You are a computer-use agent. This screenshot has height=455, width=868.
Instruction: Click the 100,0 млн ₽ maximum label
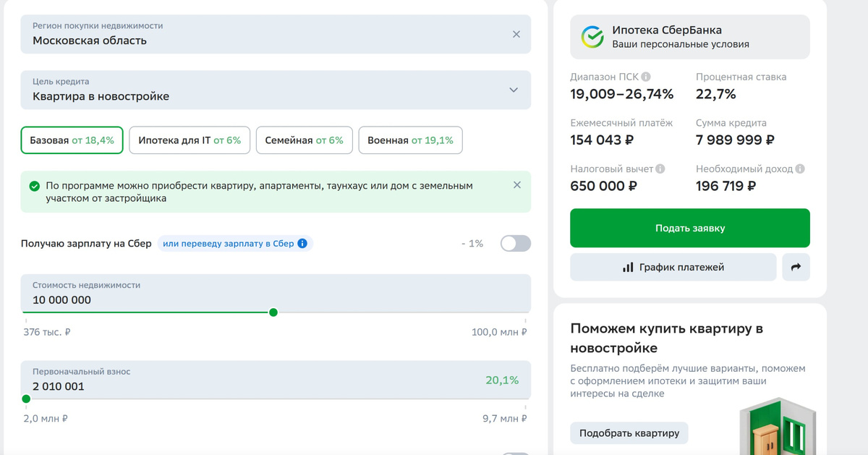[x=499, y=332]
